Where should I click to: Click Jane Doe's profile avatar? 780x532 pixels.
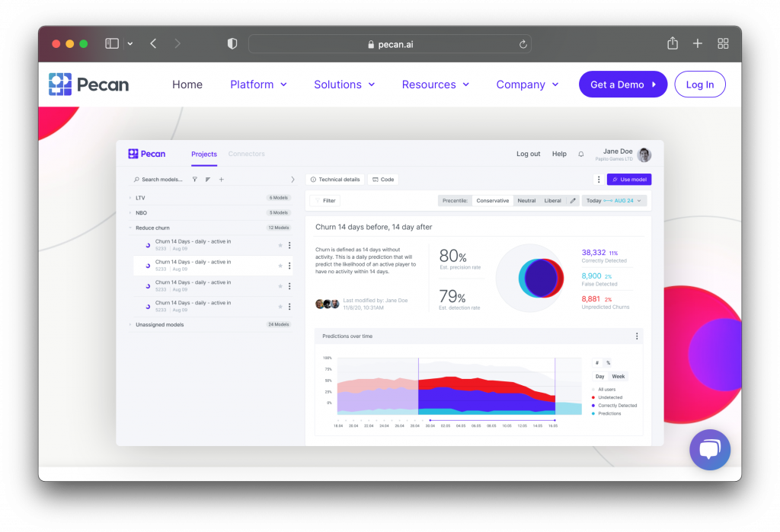(644, 155)
